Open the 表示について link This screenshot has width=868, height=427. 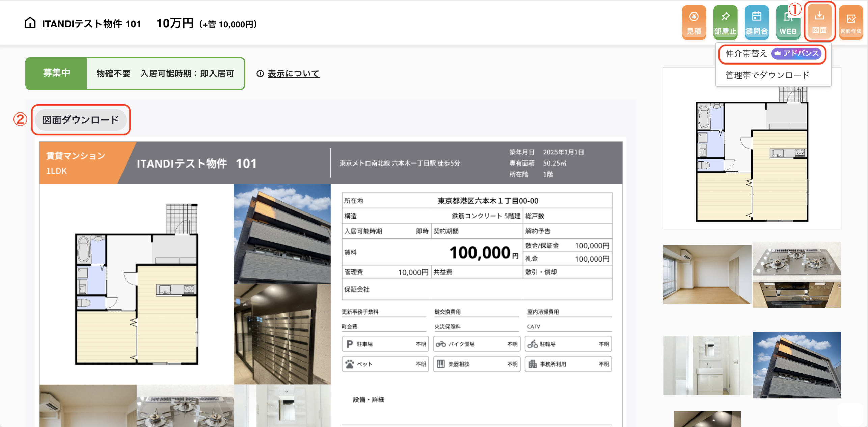pyautogui.click(x=293, y=73)
